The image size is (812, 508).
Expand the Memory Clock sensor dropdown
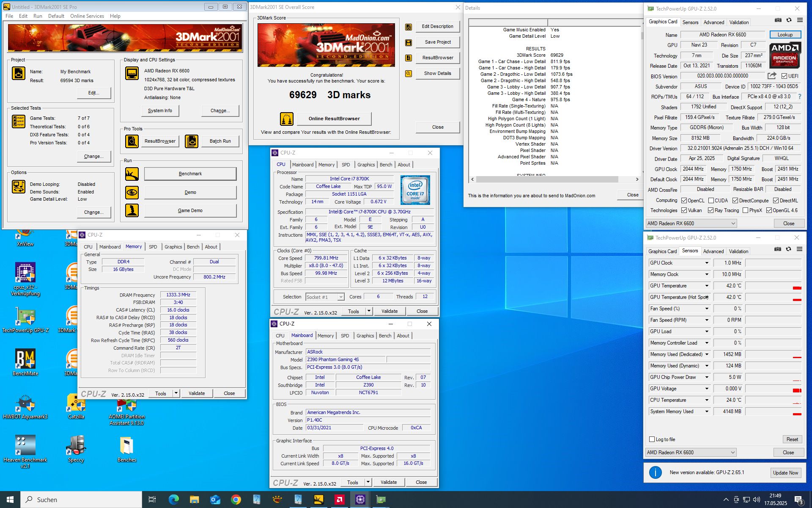pos(706,274)
